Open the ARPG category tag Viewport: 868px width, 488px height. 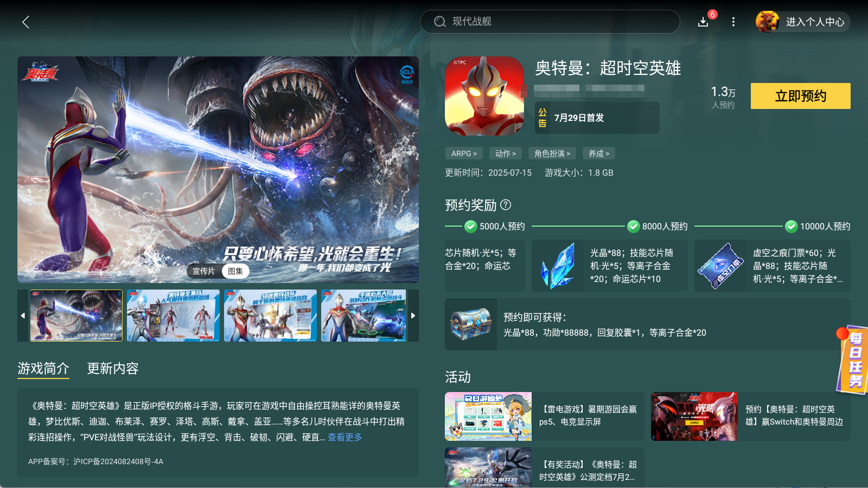point(464,153)
